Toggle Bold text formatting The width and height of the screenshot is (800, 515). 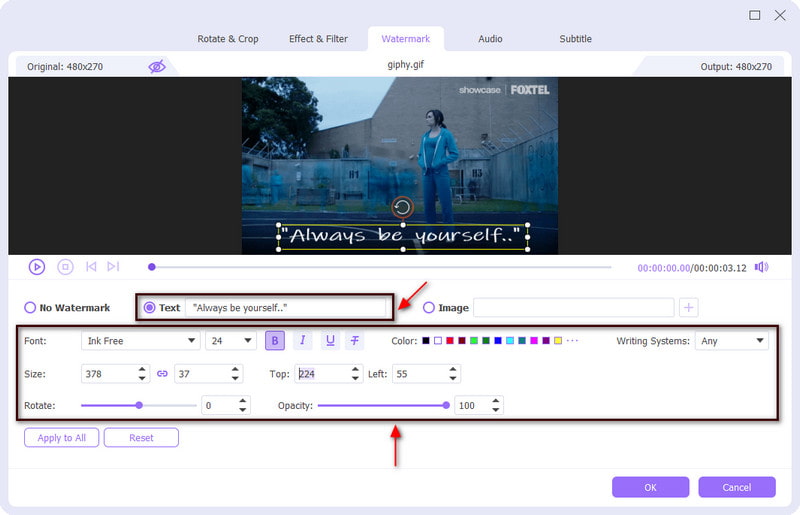pos(274,340)
